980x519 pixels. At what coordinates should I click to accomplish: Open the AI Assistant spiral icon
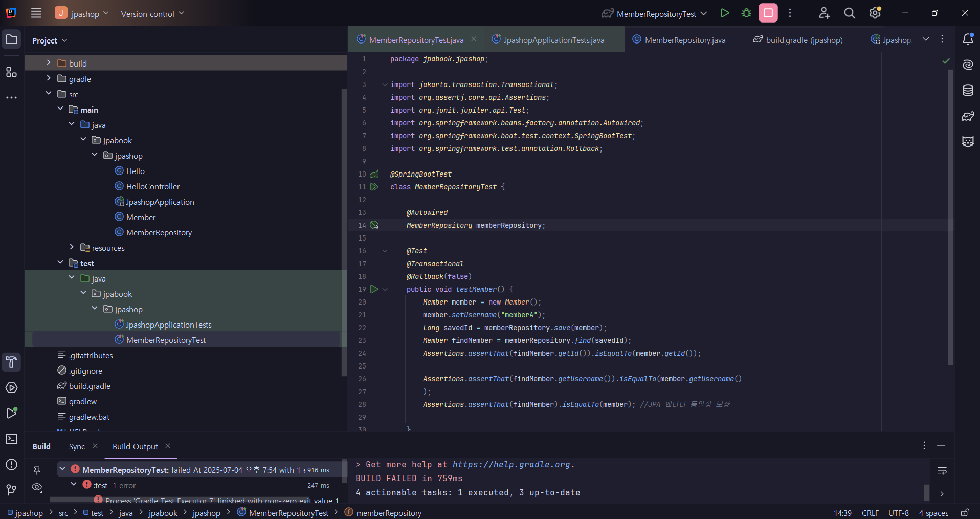968,64
